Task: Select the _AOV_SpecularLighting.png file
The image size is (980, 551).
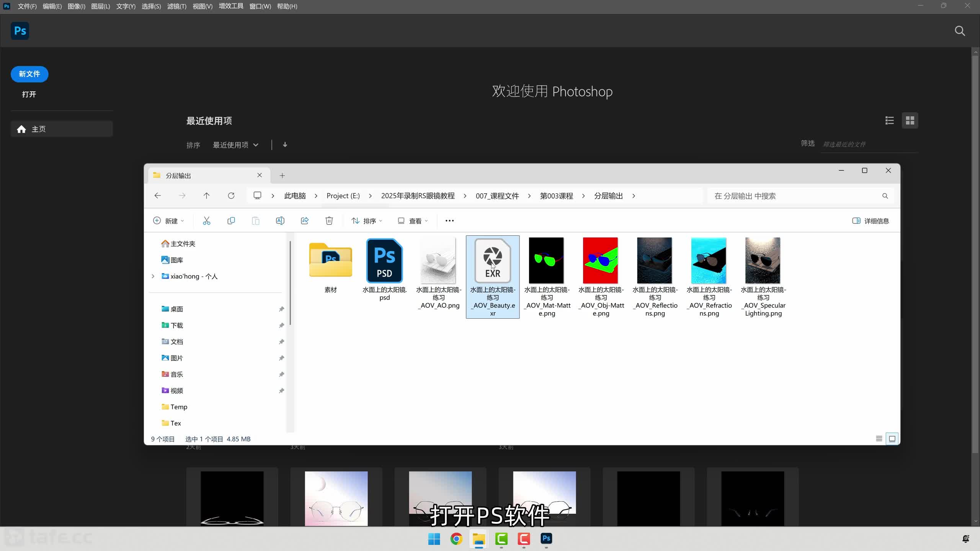Action: click(x=763, y=277)
